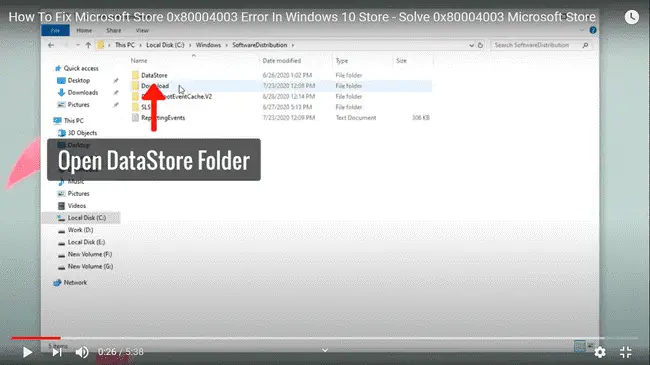Click the Network icon in sidebar
This screenshot has width=650, height=365.
57,282
